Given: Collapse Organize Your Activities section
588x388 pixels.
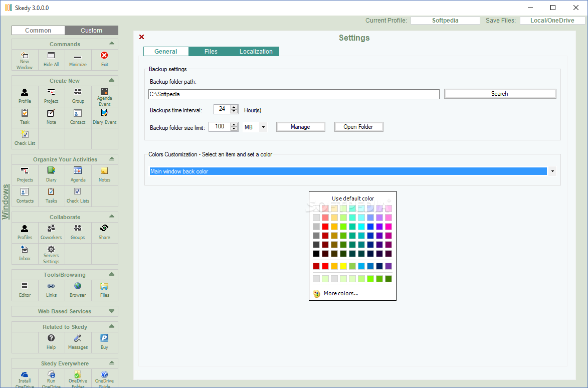Looking at the screenshot, I should pos(112,159).
